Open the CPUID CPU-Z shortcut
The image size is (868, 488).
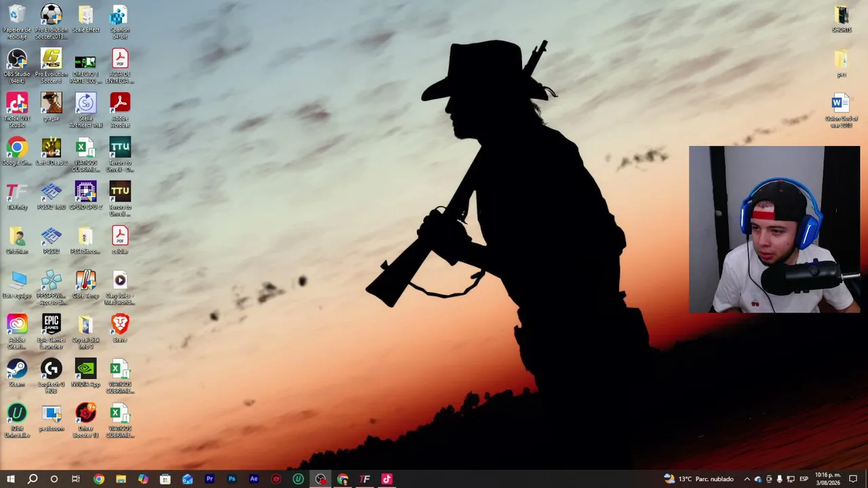[85, 196]
